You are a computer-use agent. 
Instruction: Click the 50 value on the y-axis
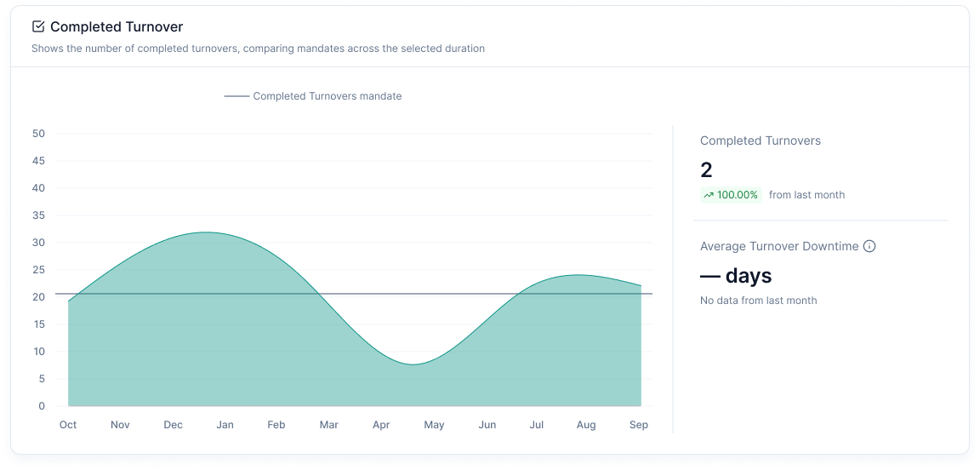coord(38,134)
